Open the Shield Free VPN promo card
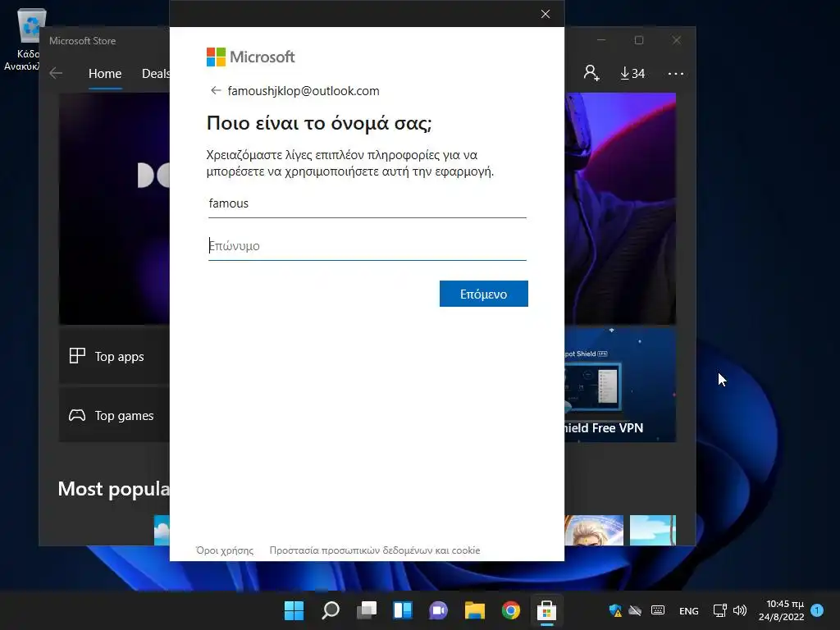The width and height of the screenshot is (840, 630). coord(620,384)
